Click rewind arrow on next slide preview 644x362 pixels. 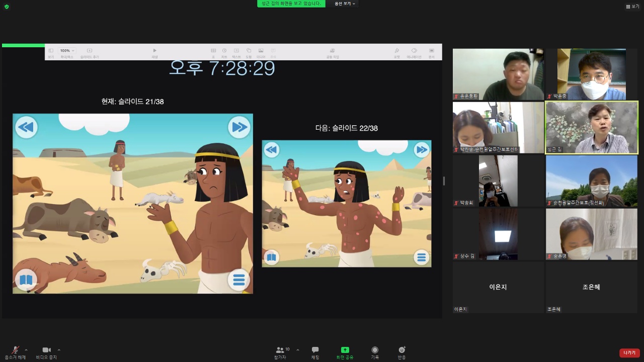pos(271,149)
